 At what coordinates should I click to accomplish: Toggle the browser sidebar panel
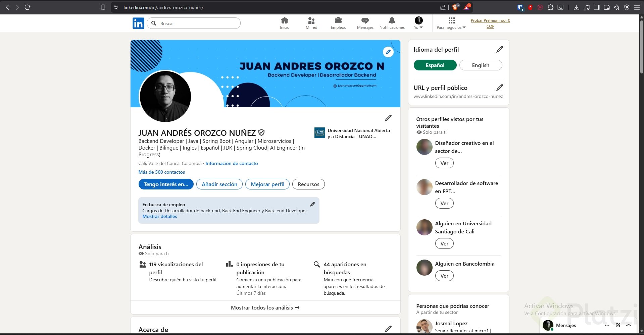coord(597,7)
